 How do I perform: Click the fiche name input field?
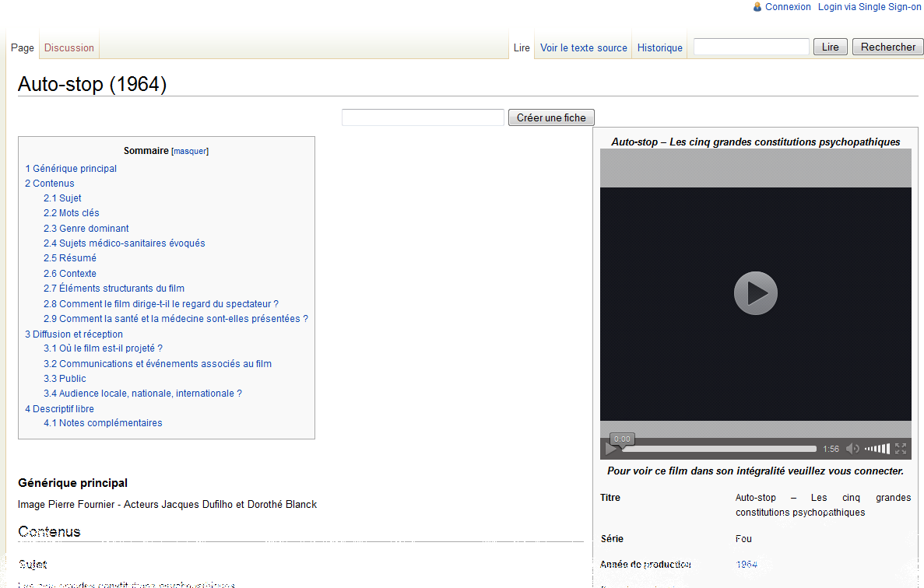(423, 117)
